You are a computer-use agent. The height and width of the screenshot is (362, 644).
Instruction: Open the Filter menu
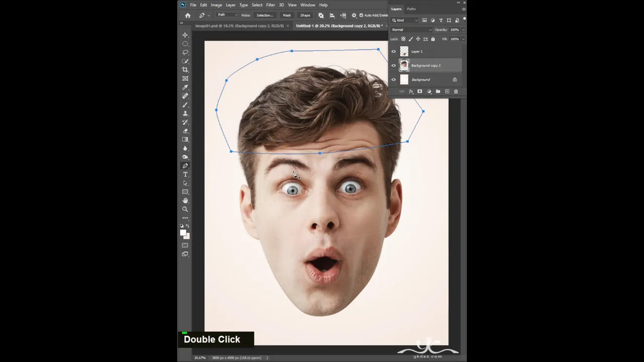[270, 5]
